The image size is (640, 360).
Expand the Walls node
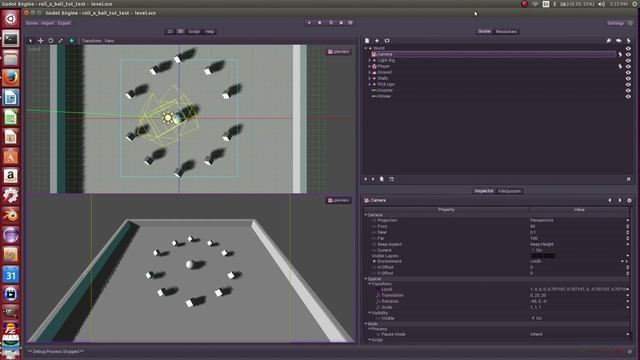pyautogui.click(x=370, y=78)
